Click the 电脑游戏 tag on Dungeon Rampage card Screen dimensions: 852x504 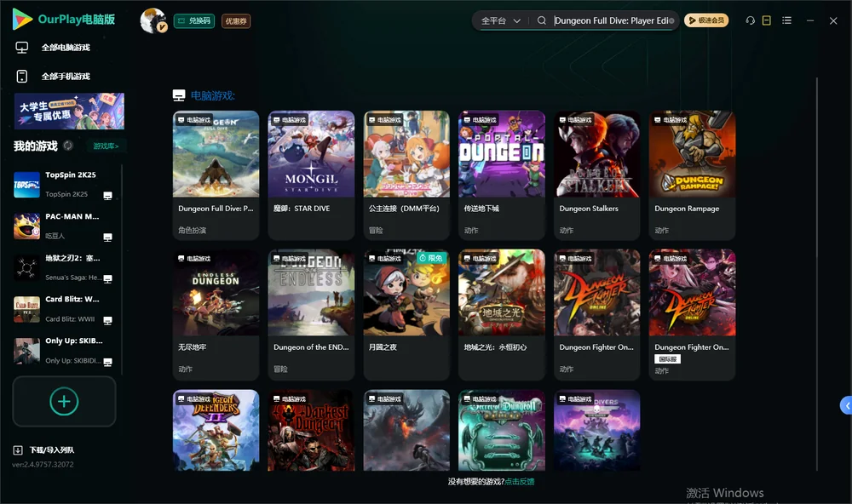click(x=670, y=119)
